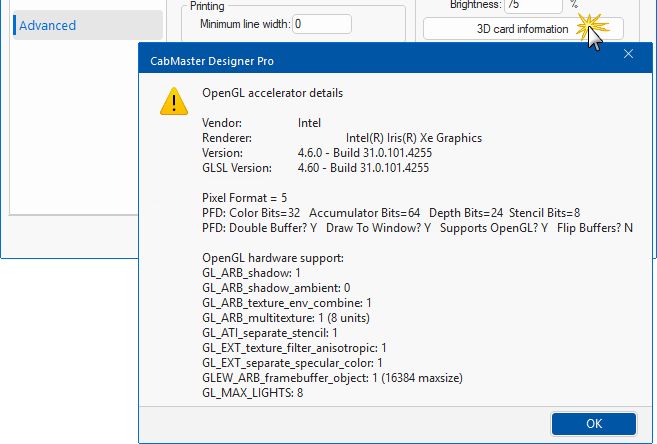Image resolution: width=657 pixels, height=444 pixels.
Task: Click the Brightness value field
Action: point(533,5)
